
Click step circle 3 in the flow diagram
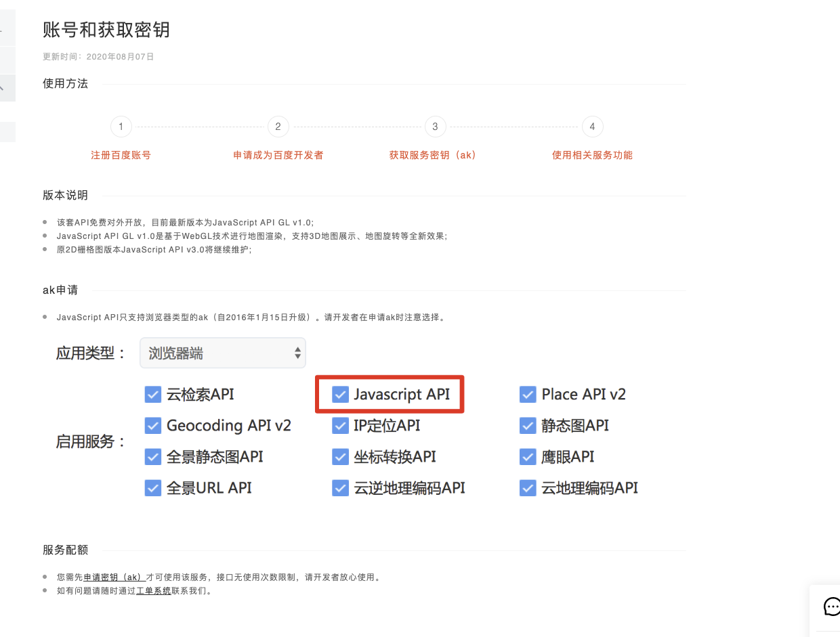coord(435,127)
